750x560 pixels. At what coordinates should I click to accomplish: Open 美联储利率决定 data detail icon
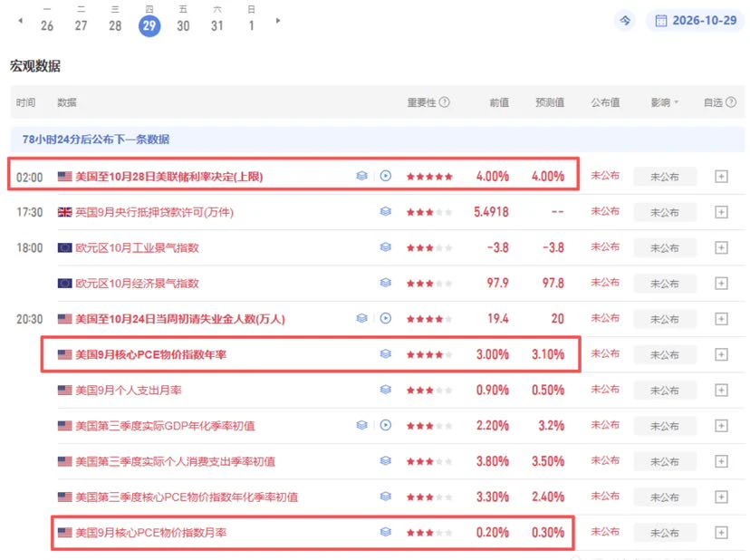pos(362,176)
